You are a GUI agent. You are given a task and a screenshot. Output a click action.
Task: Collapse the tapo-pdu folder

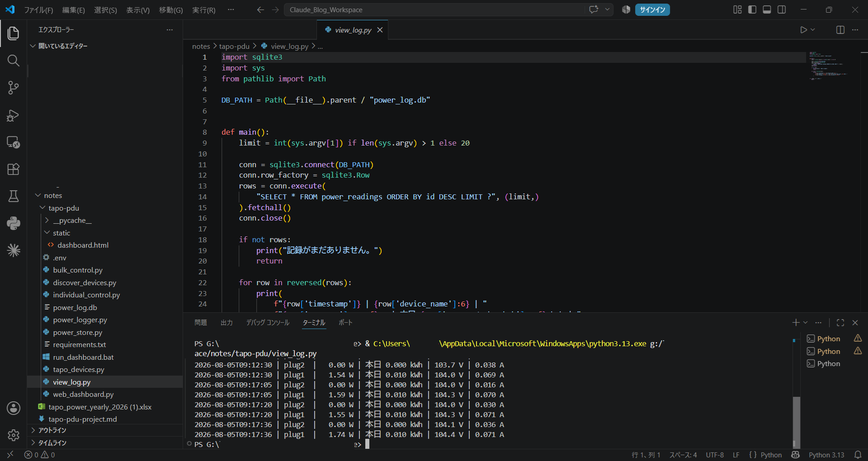click(42, 208)
